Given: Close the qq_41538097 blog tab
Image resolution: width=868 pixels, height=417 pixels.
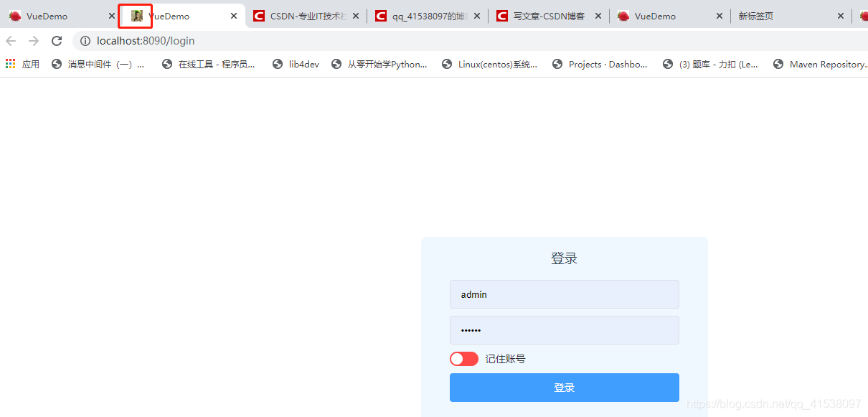Looking at the screenshot, I should pyautogui.click(x=477, y=16).
